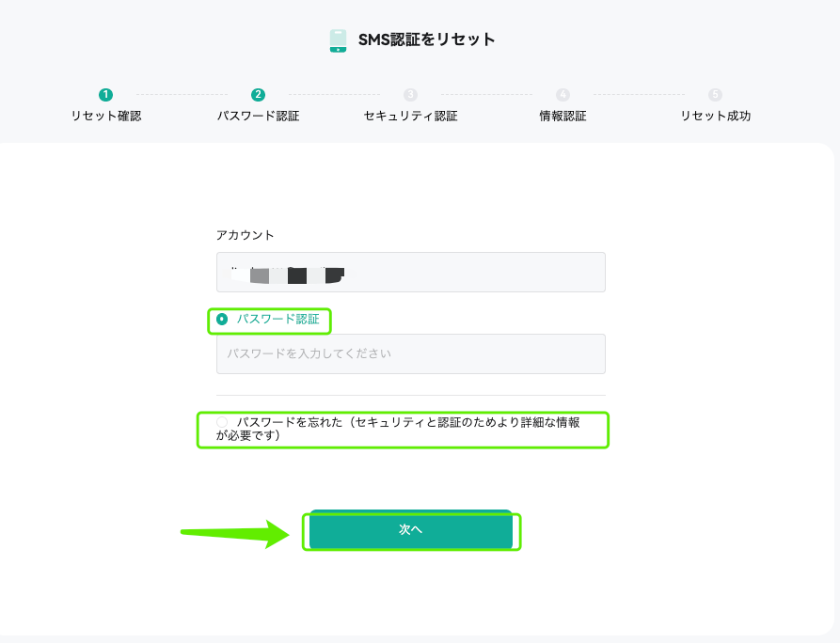Click the リセット確認 step label
Screen dimensions: 840x643
[106, 116]
